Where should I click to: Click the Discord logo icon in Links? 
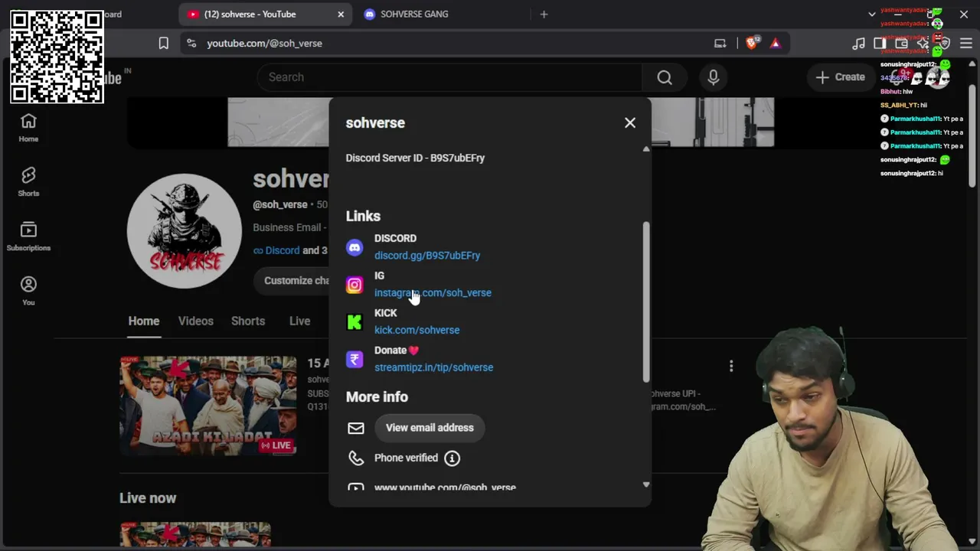tap(354, 247)
